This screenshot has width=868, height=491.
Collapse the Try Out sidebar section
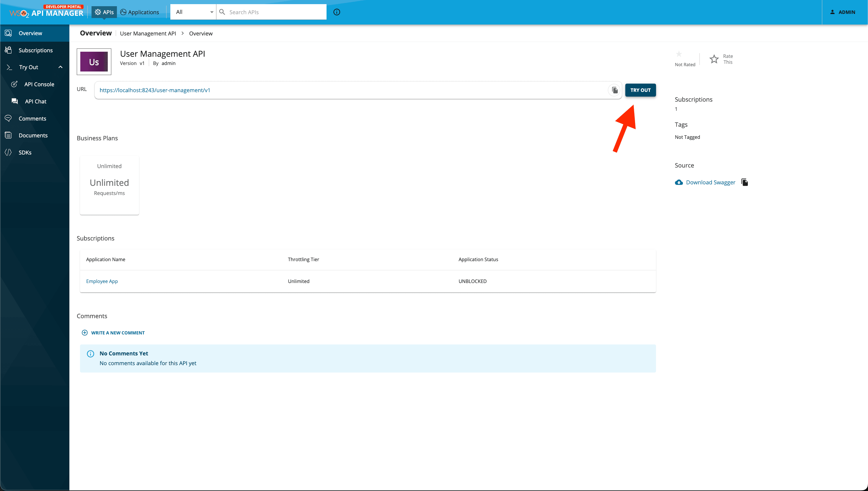pos(61,67)
